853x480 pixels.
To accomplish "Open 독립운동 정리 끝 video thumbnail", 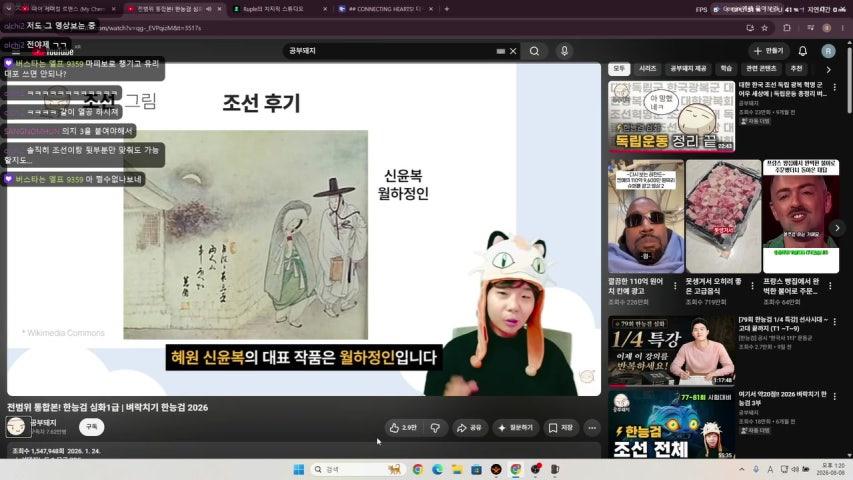I will pyautogui.click(x=671, y=116).
